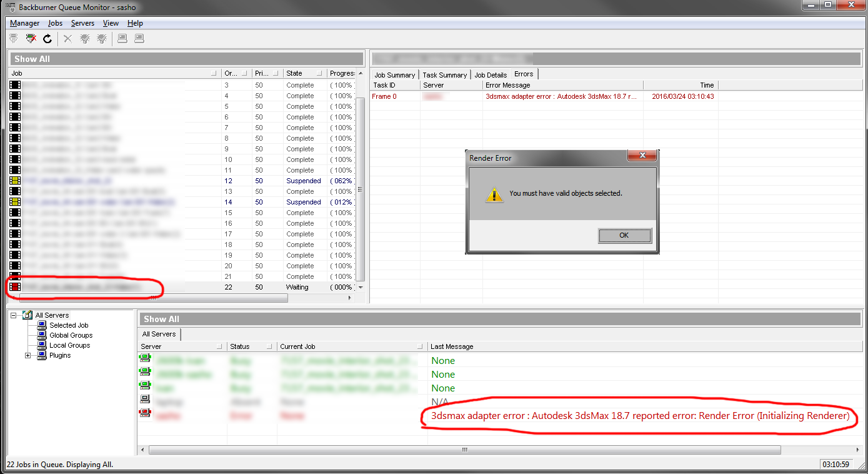Open the State column filter box
Viewport: 868px width, 474px height.
point(319,74)
